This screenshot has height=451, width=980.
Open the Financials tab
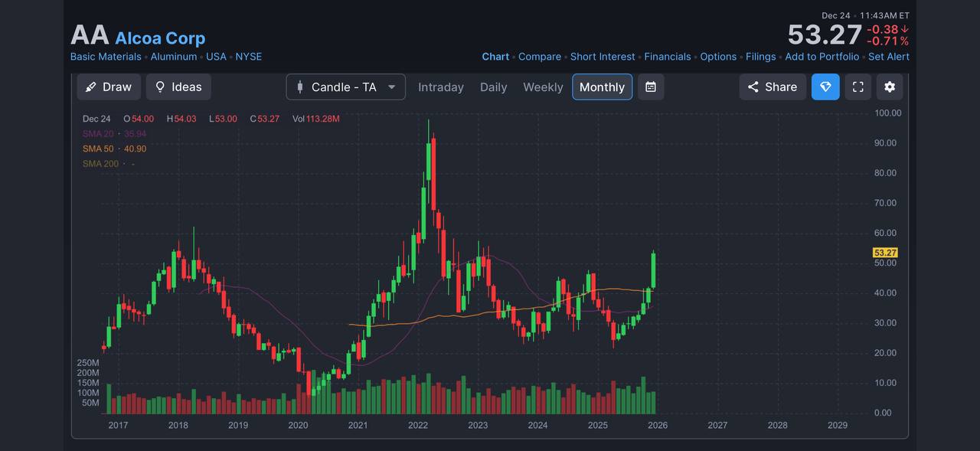coord(668,57)
